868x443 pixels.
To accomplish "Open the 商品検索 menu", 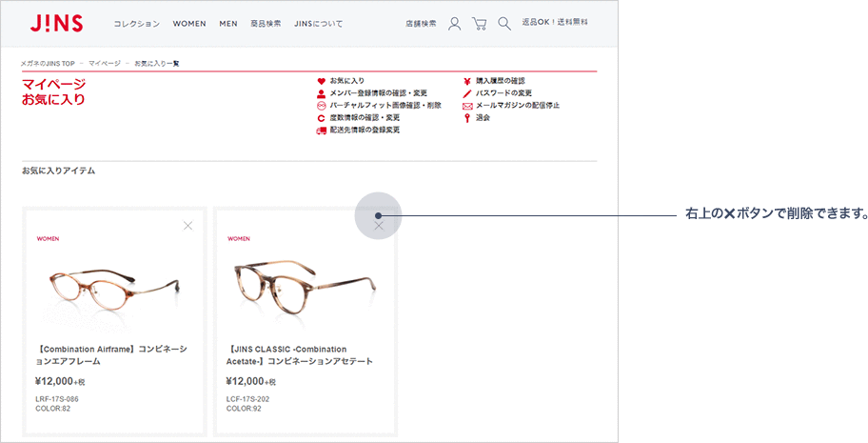I will pos(266,24).
